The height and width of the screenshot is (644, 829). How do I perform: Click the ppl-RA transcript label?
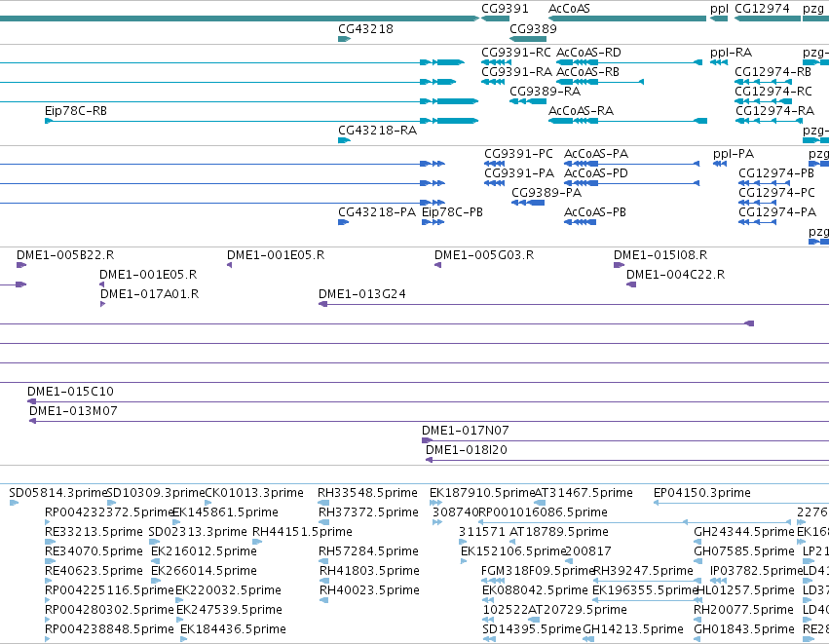[x=731, y=53]
